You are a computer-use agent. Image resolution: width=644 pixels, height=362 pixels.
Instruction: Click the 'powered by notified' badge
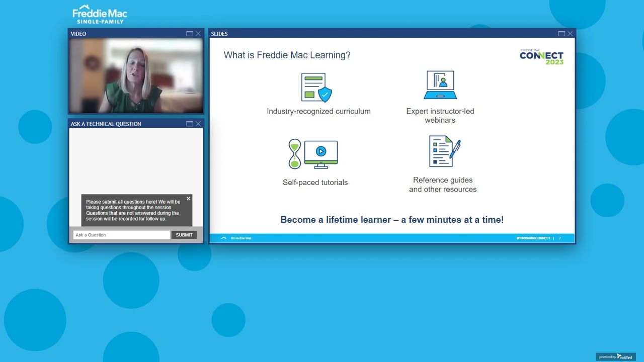point(616,356)
